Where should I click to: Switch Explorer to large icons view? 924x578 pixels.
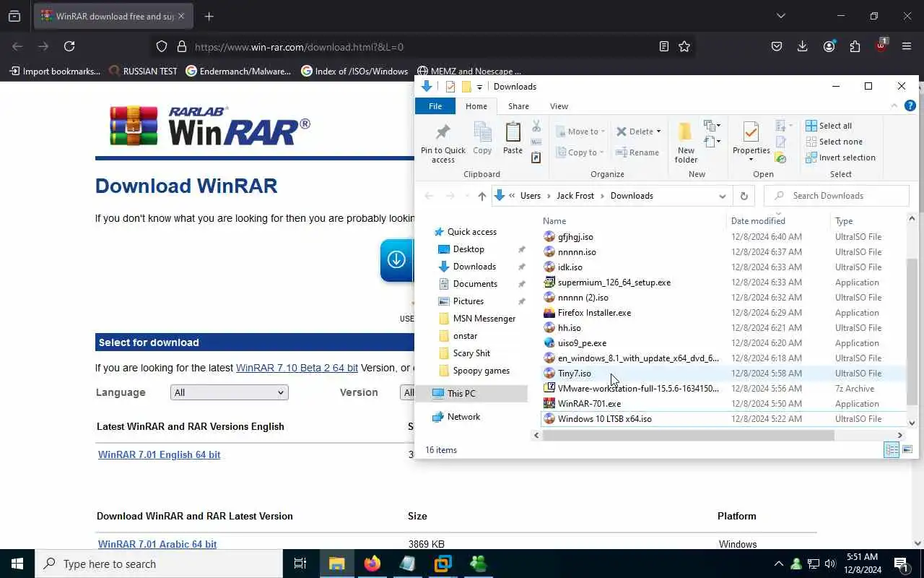tap(907, 450)
